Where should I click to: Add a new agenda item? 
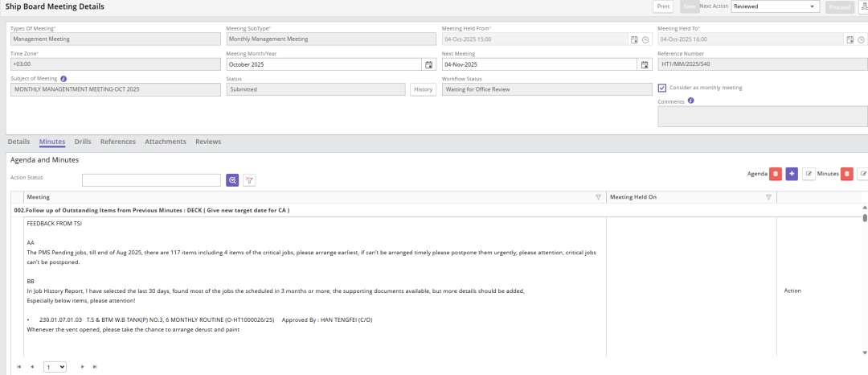tap(792, 174)
